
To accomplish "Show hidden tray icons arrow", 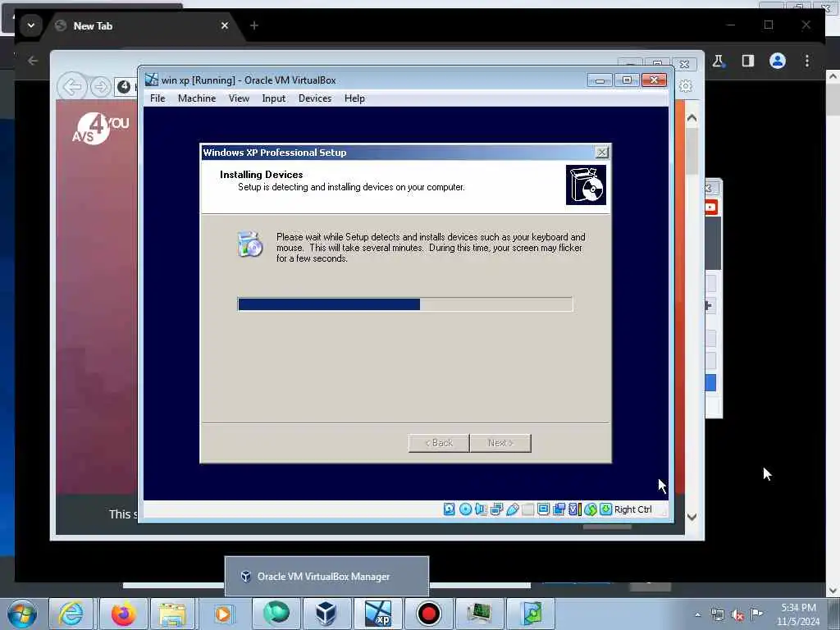I will coord(697,614).
